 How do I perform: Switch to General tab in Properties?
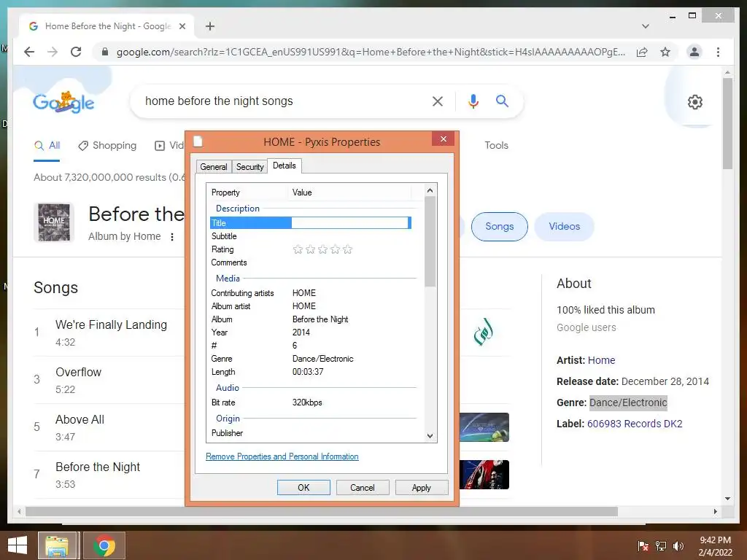point(214,167)
